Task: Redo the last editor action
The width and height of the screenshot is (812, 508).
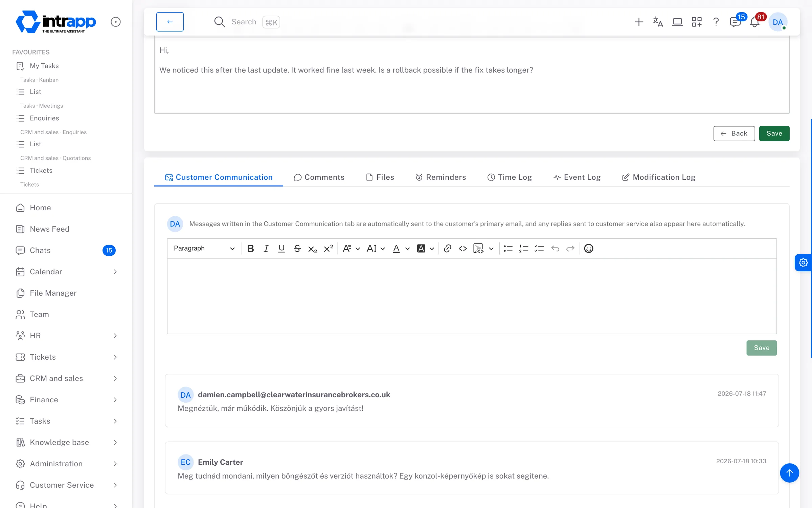Action: [x=570, y=249]
